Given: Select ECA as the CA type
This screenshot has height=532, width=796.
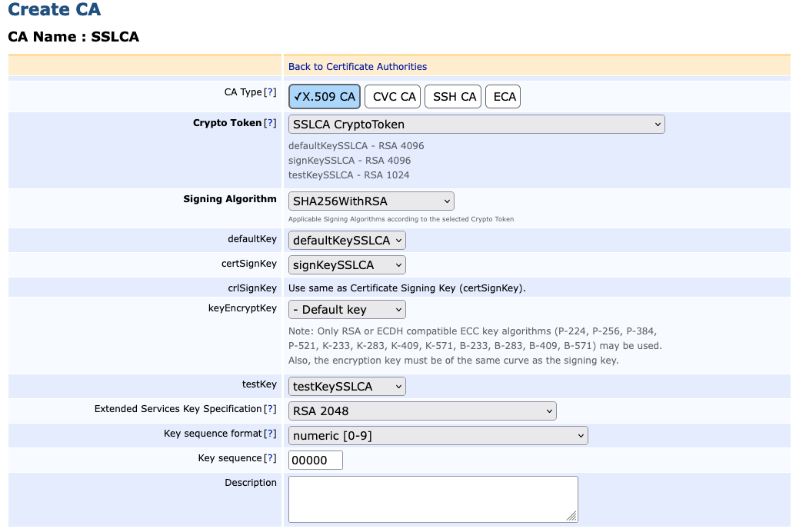Looking at the screenshot, I should pyautogui.click(x=504, y=97).
